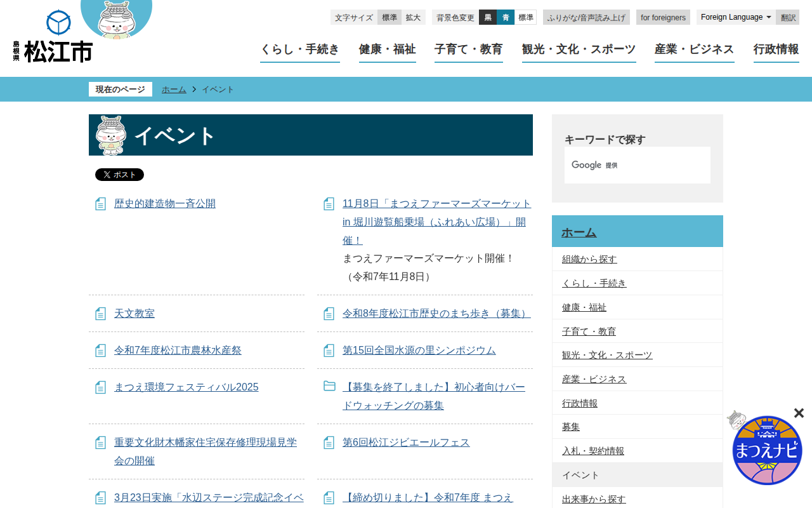The width and height of the screenshot is (812, 508).
Task: Open the 3月23日実施「水辺ステージ完成記念イベ link
Action: click(x=209, y=498)
